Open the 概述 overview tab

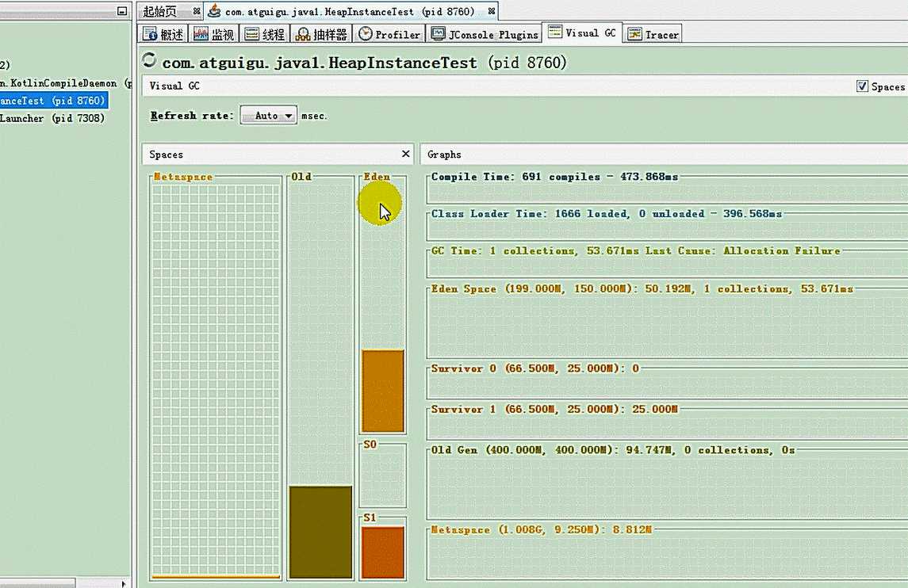(163, 34)
